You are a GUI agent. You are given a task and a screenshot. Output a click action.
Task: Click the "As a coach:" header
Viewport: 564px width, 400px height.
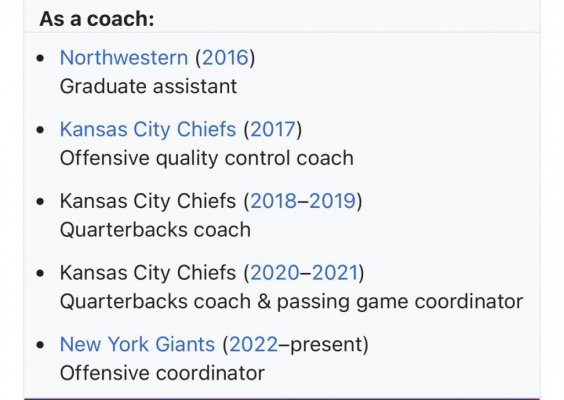pyautogui.click(x=97, y=19)
